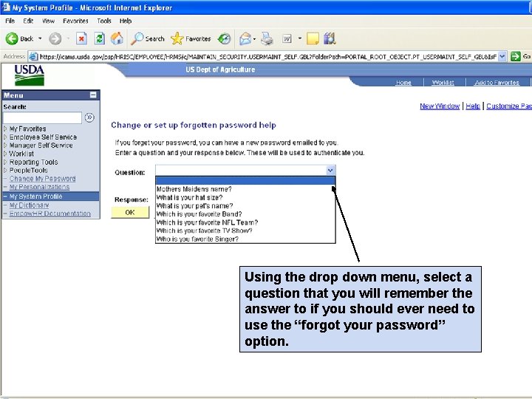This screenshot has height=399, width=532.
Task: Collapse the Menu panel with minus icon
Action: (93, 95)
